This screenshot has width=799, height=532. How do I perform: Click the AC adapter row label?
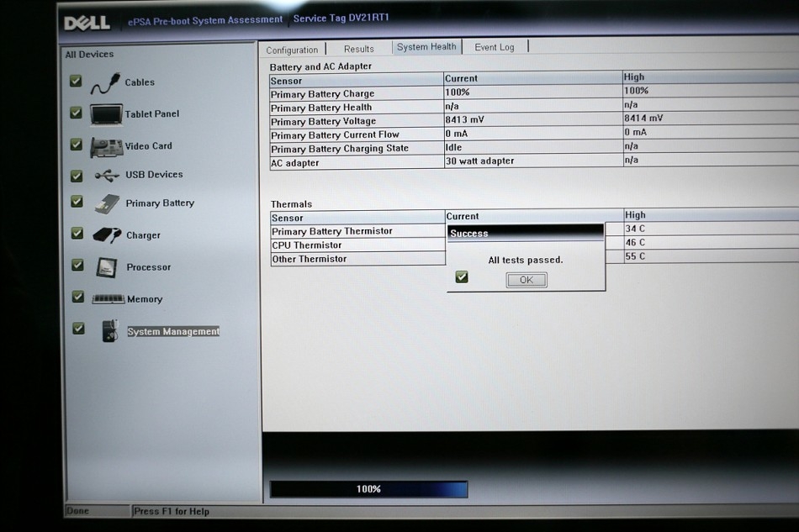(x=295, y=163)
